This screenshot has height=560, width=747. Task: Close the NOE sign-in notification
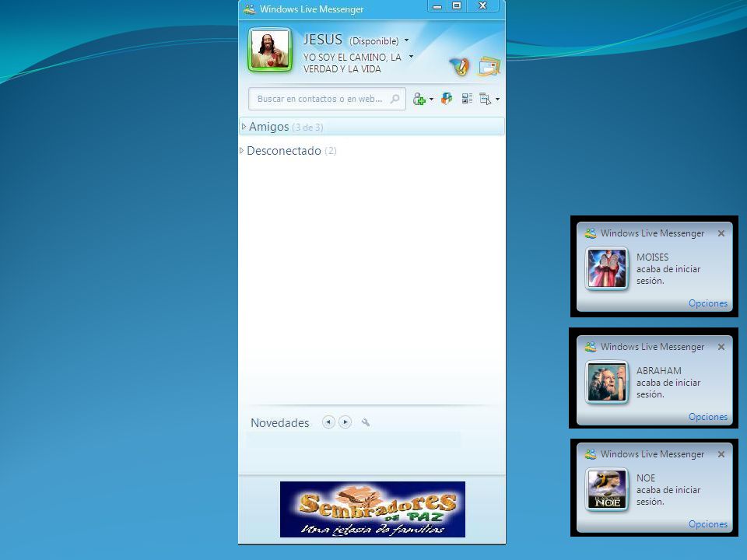(x=721, y=454)
